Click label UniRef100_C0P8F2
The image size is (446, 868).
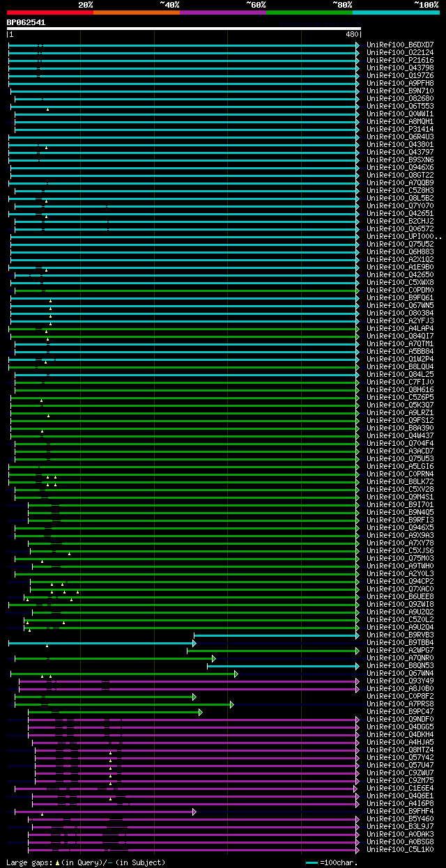[x=401, y=696]
